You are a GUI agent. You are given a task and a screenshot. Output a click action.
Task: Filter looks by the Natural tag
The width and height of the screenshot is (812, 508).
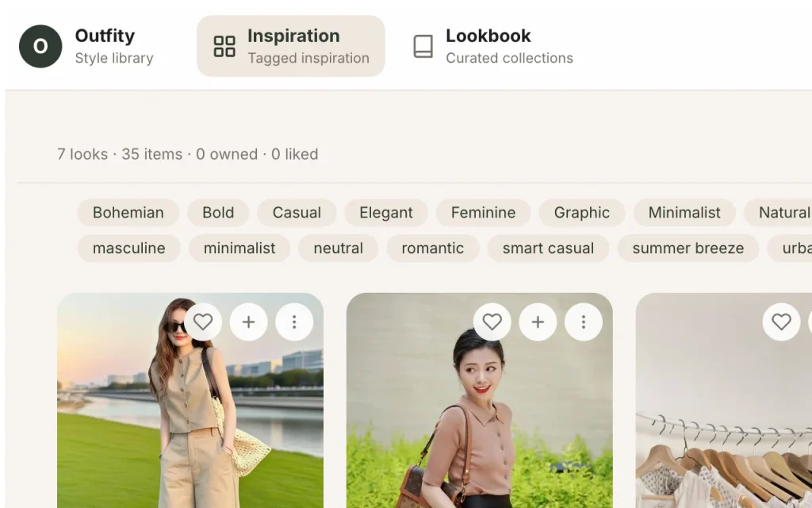coord(778,213)
